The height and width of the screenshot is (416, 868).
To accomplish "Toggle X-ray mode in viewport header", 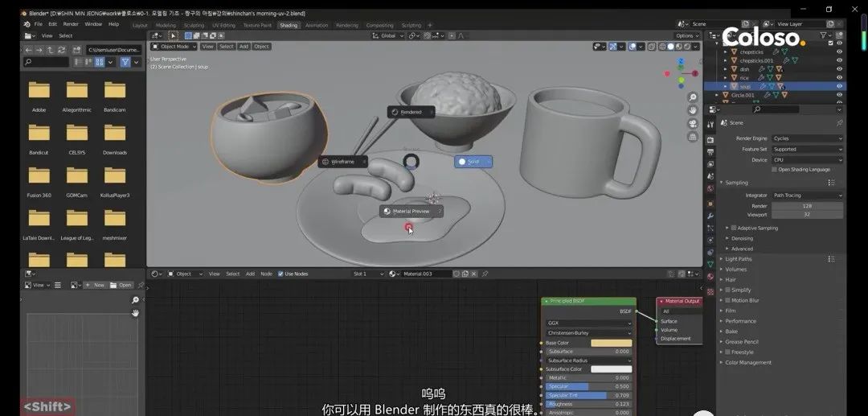I will pyautogui.click(x=652, y=47).
